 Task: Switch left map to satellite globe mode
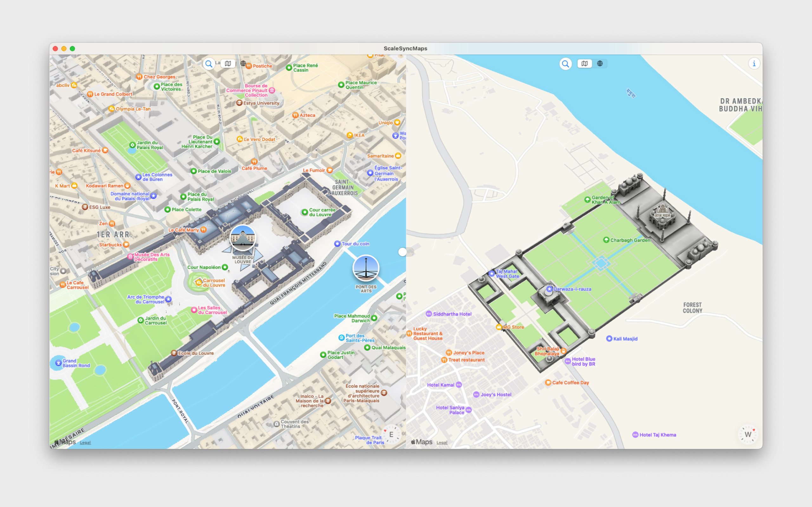(243, 64)
